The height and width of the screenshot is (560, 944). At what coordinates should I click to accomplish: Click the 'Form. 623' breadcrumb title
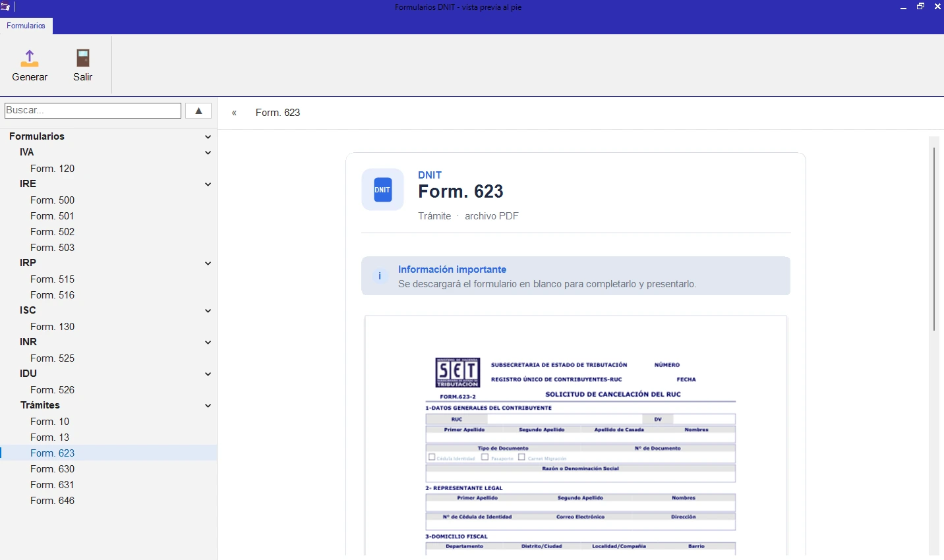pyautogui.click(x=278, y=113)
